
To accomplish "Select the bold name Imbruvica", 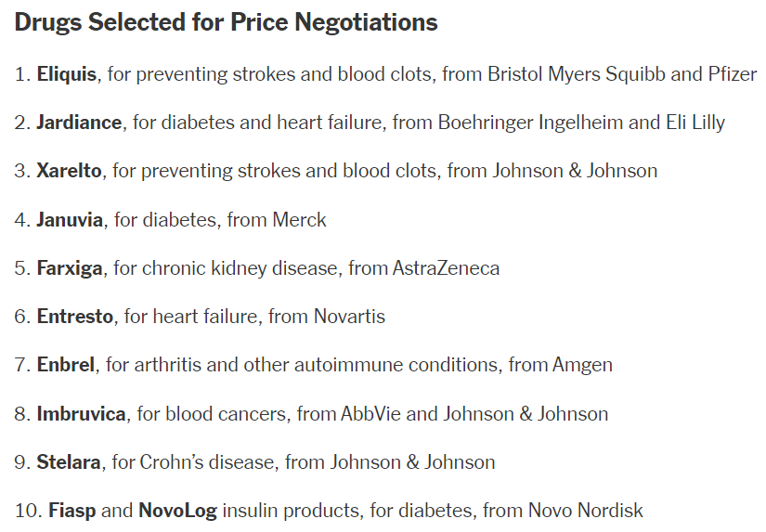I will tap(81, 414).
